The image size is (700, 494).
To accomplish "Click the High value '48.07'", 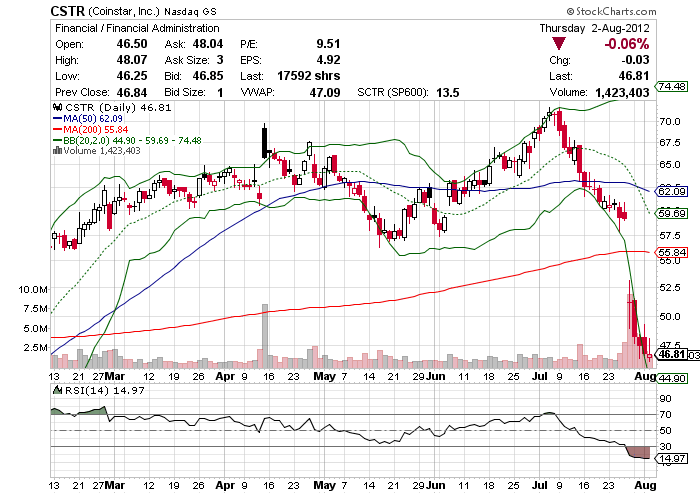I will [x=132, y=60].
